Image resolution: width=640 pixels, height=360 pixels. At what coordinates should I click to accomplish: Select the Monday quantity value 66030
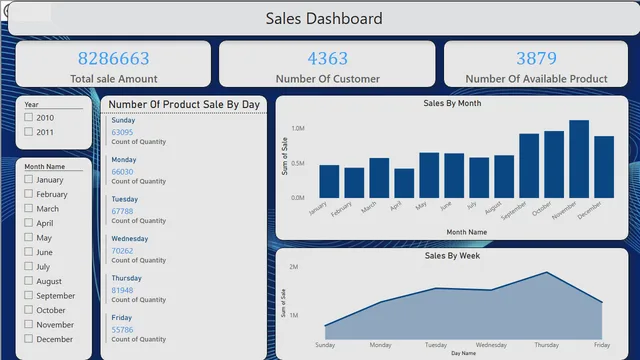click(122, 172)
